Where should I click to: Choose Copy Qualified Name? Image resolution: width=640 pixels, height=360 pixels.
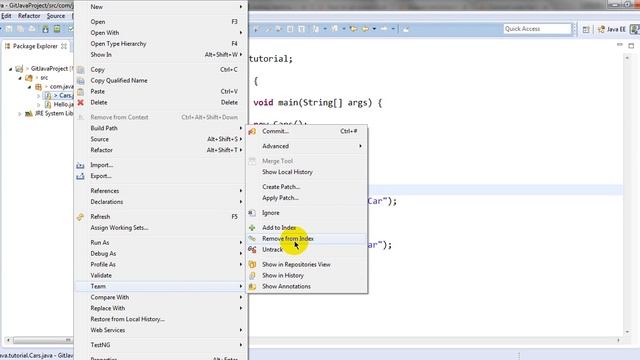pos(161,81)
